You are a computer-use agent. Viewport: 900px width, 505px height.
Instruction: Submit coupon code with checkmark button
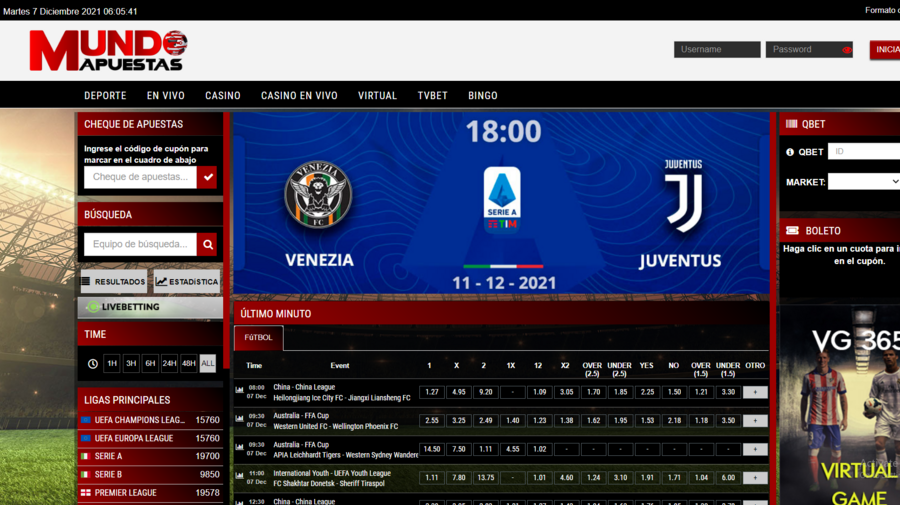208,177
